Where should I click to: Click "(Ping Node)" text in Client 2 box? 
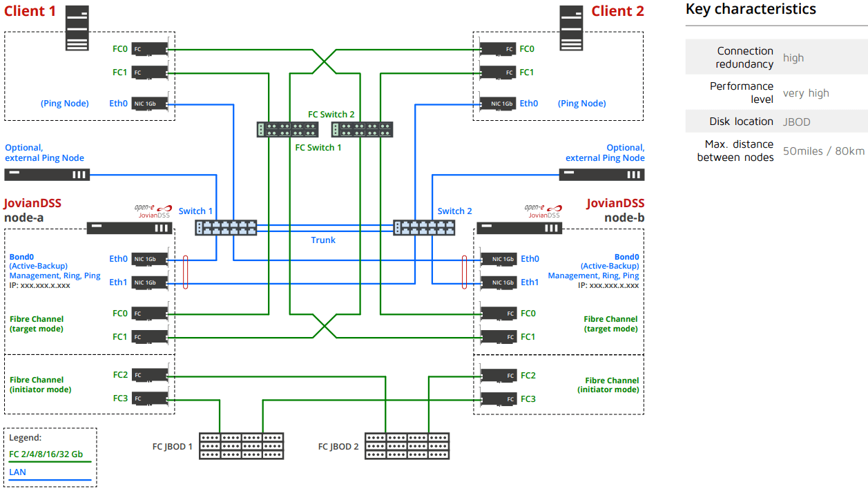tap(582, 104)
